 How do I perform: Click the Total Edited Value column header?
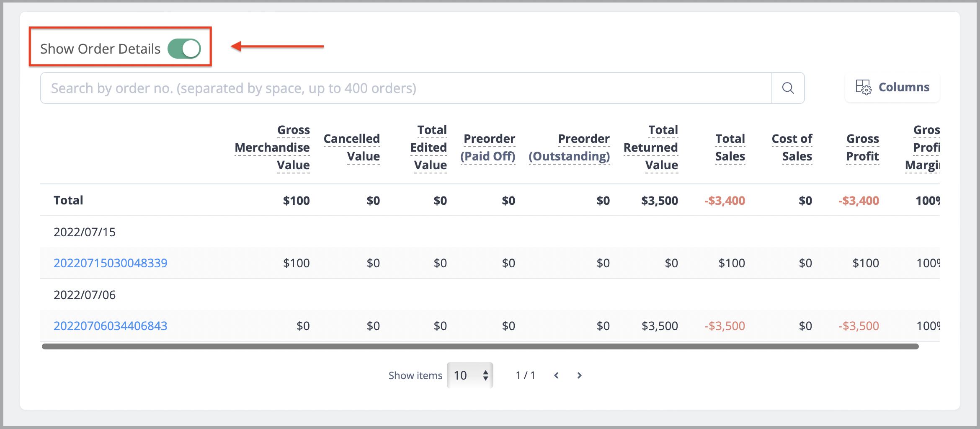[x=429, y=147]
